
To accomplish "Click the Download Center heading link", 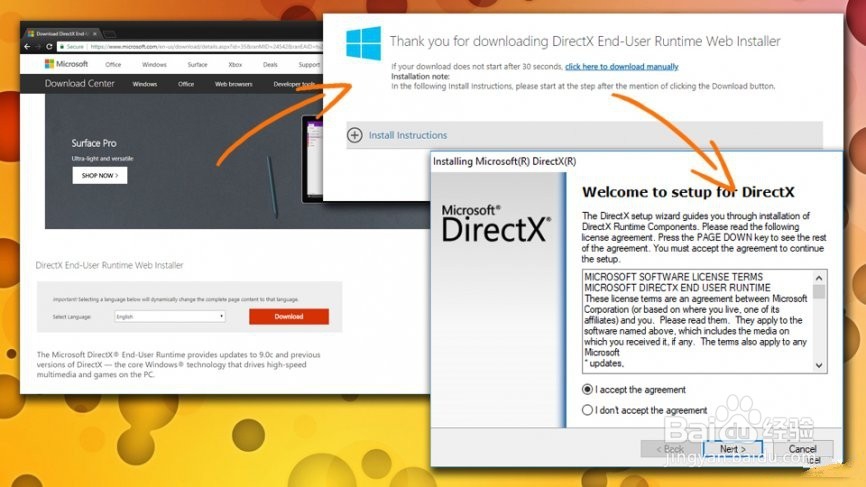I will (x=80, y=83).
